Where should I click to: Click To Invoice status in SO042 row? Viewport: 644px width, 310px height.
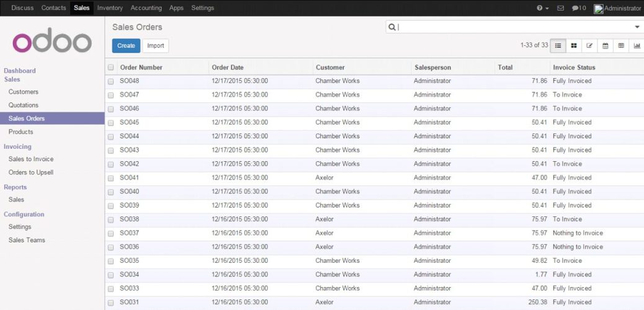coord(567,164)
